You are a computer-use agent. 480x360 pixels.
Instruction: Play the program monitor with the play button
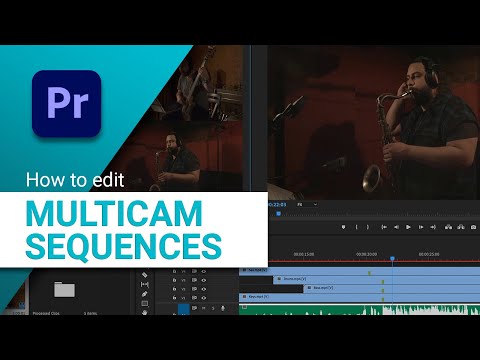coord(408,227)
